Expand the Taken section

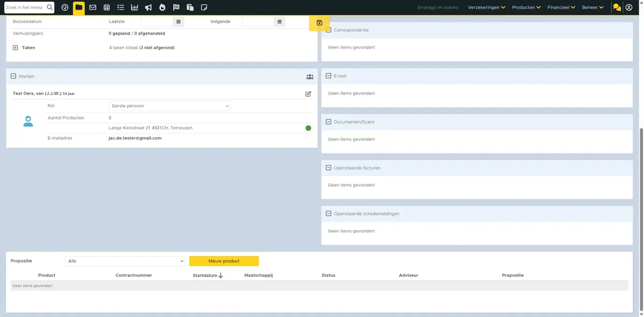click(15, 48)
